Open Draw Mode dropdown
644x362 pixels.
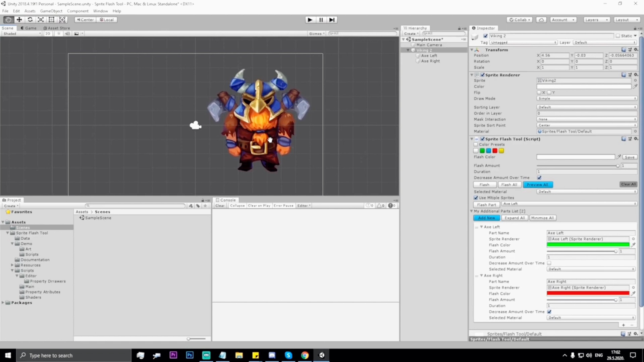[587, 99]
